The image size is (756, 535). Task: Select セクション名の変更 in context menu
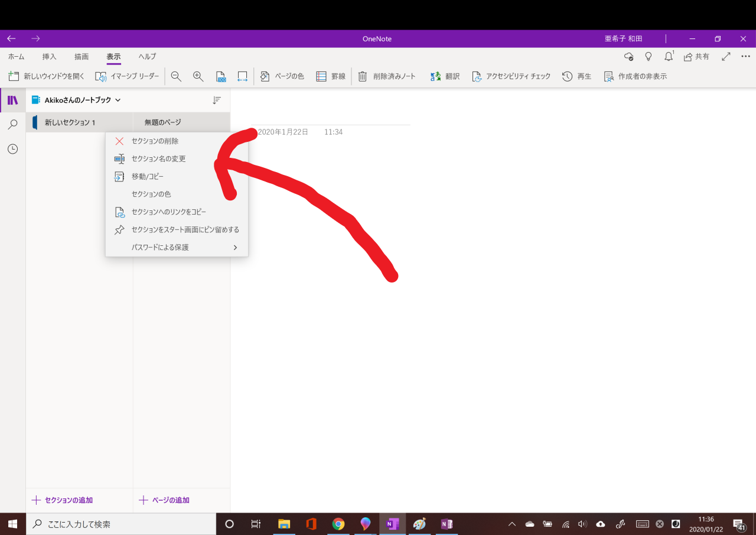[x=158, y=159]
